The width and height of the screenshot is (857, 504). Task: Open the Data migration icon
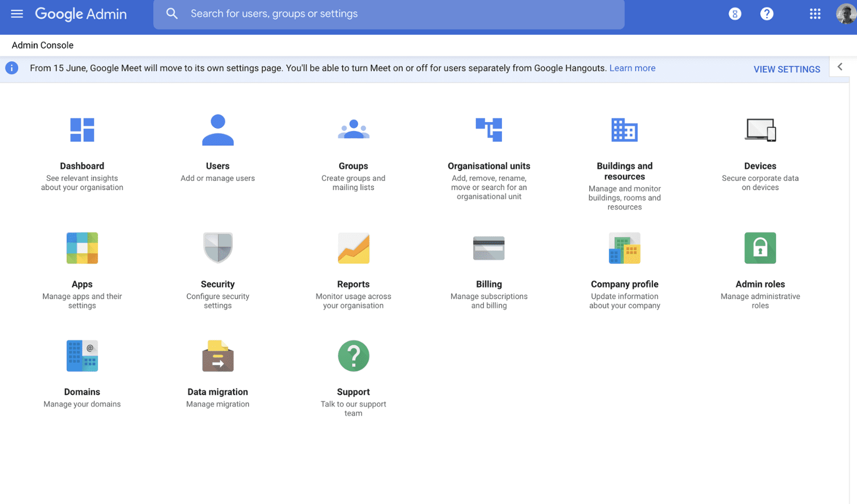217,356
